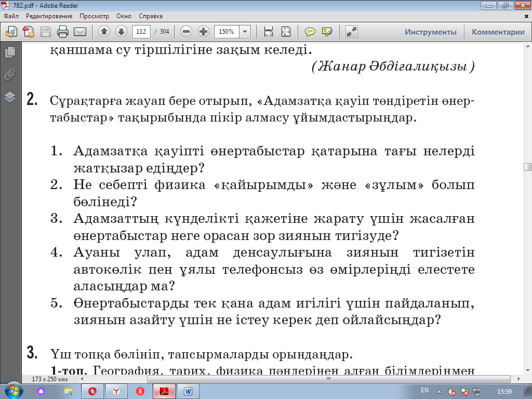
Task: Open the Файл menu
Action: [x=11, y=16]
